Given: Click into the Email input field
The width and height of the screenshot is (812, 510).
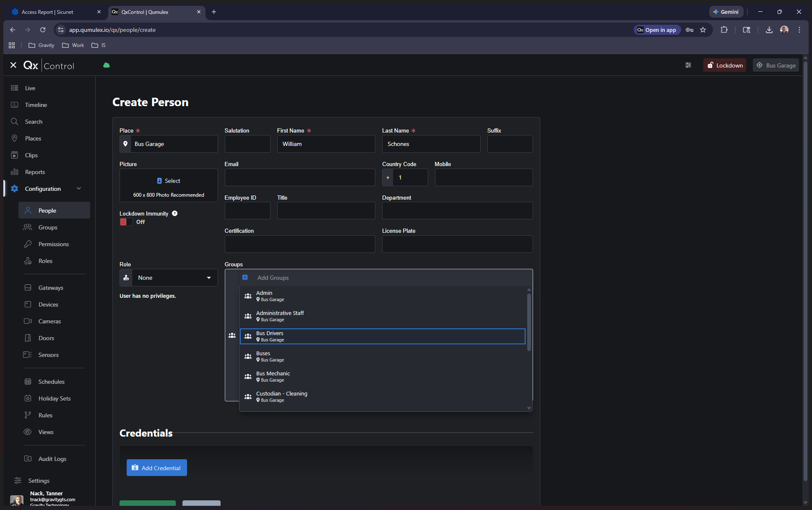Looking at the screenshot, I should tap(299, 177).
